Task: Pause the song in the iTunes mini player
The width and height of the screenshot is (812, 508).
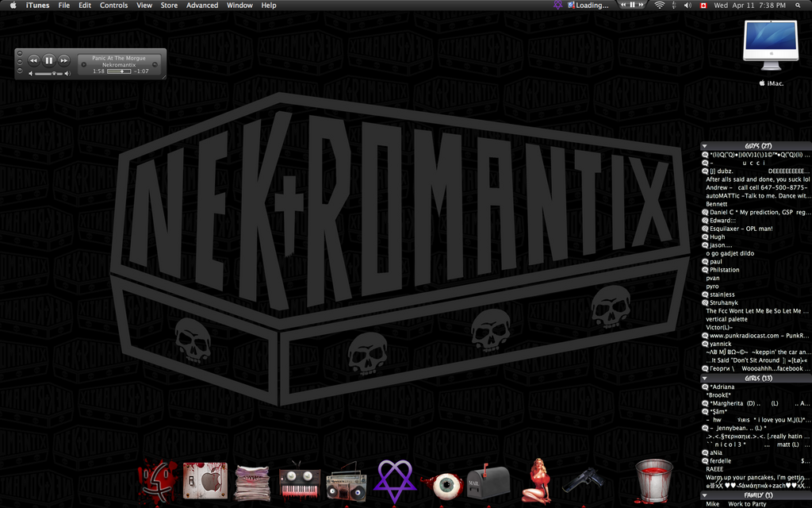Action: [x=48, y=60]
